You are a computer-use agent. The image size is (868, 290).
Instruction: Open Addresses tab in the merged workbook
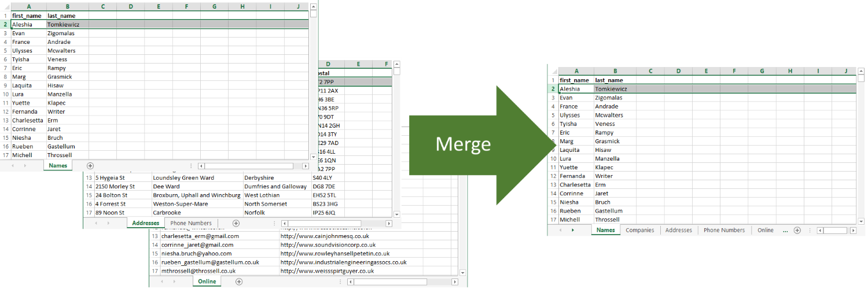[x=678, y=230]
